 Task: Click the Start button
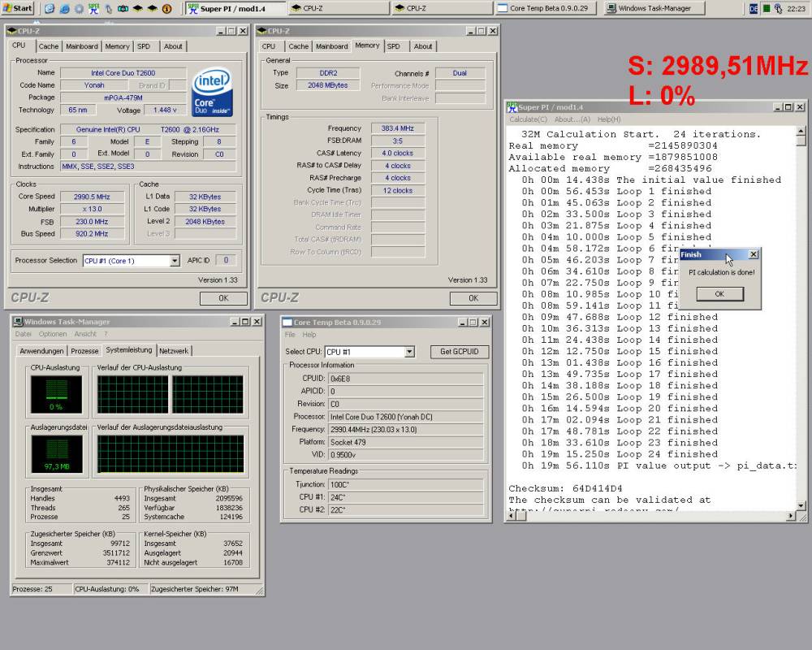pyautogui.click(x=18, y=8)
